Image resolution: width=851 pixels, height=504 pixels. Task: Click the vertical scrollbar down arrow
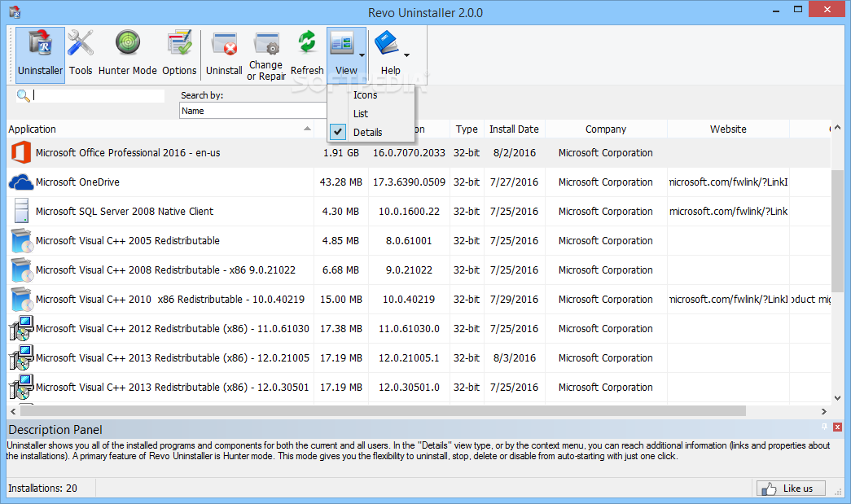point(837,397)
